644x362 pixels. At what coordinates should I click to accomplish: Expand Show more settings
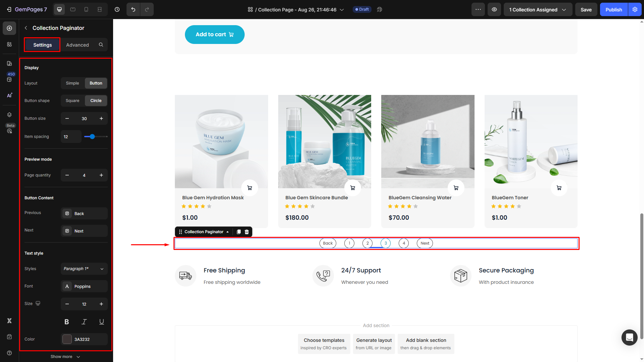(65, 357)
